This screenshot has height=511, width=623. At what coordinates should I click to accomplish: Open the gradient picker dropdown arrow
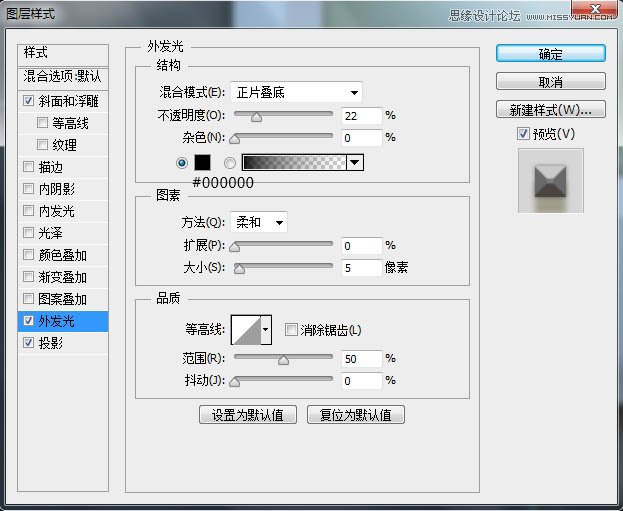[x=355, y=163]
